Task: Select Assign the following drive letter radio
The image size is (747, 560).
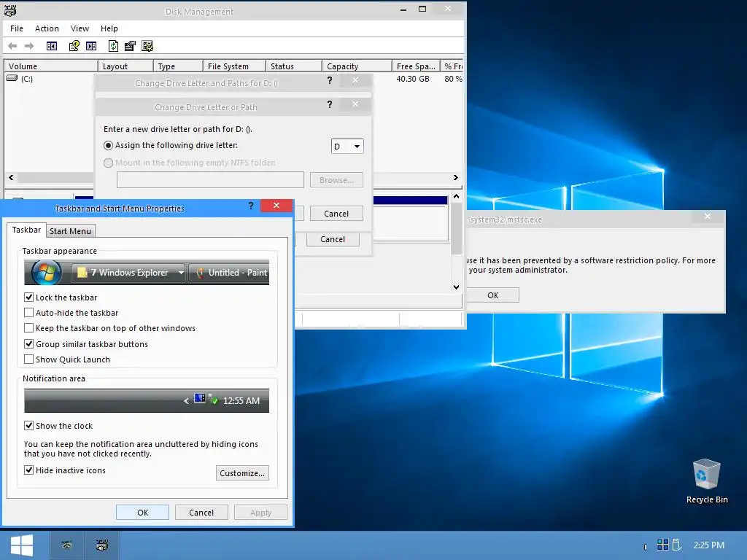Action: pyautogui.click(x=108, y=145)
